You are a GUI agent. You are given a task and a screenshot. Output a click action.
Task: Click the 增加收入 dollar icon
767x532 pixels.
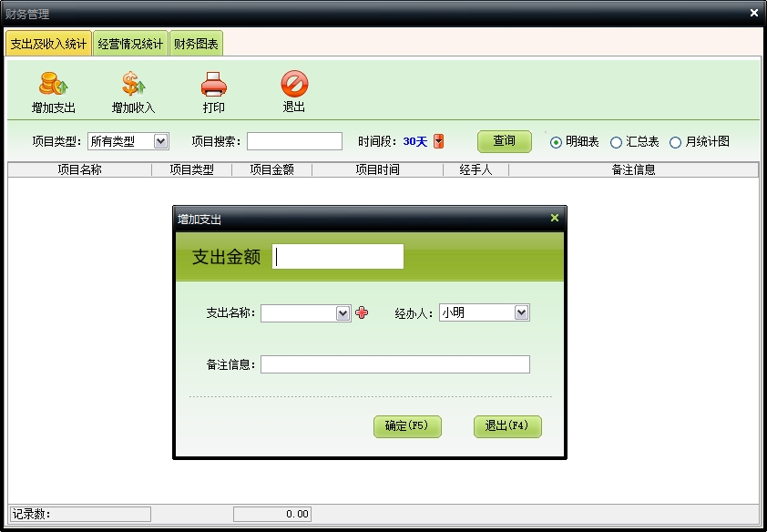[x=134, y=85]
